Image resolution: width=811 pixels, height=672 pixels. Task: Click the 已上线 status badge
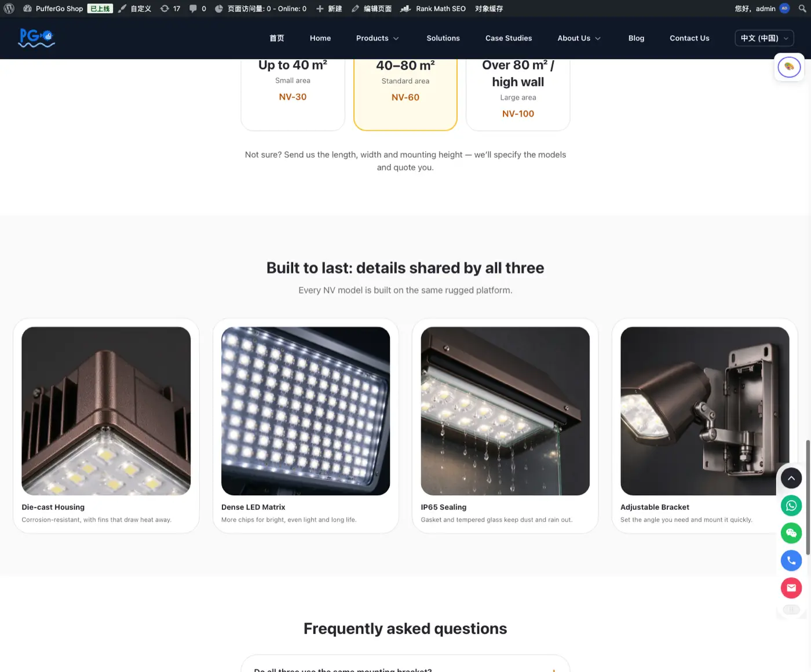(x=100, y=9)
